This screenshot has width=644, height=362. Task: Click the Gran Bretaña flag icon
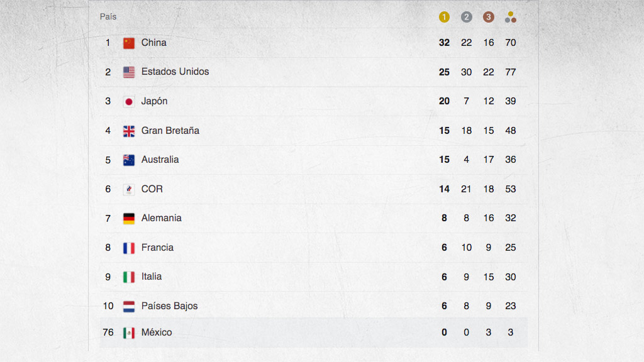(x=129, y=131)
